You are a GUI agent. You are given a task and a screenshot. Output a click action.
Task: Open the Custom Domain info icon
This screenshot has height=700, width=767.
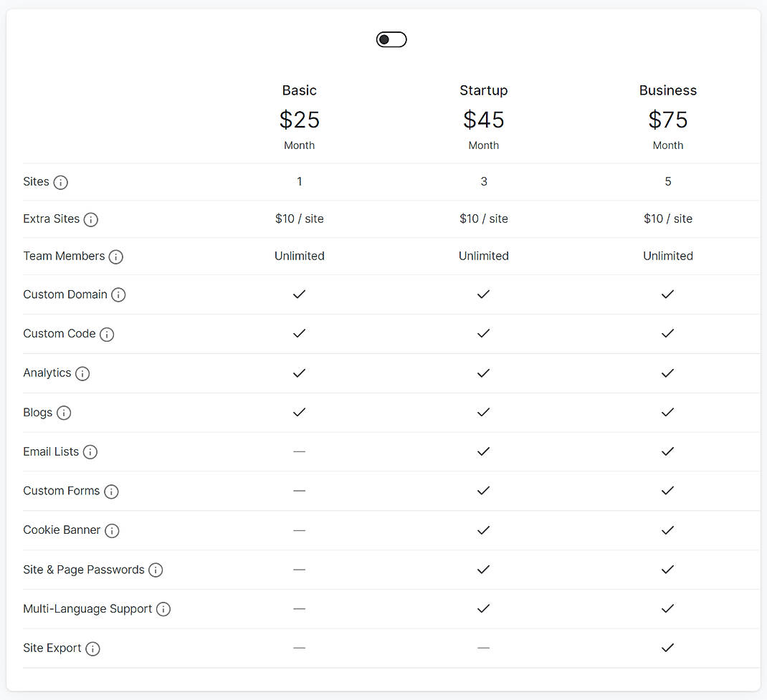[119, 294]
